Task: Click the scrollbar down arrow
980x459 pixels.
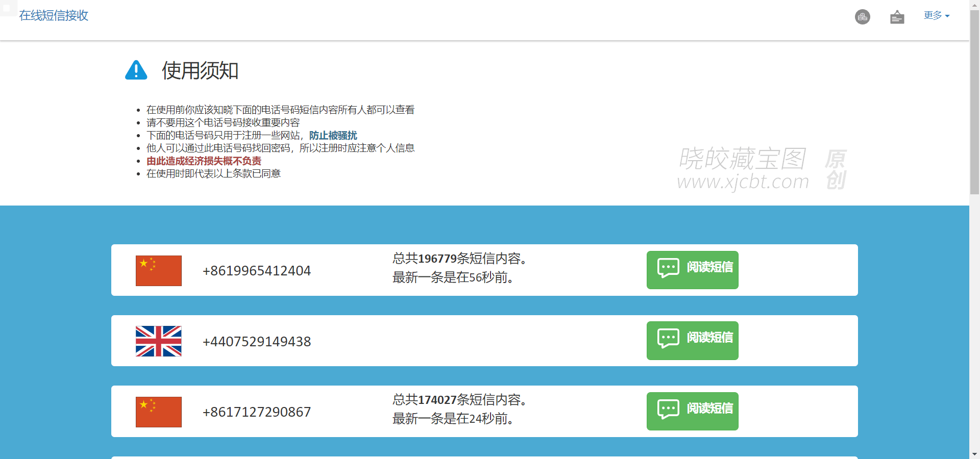Action: tap(975, 454)
